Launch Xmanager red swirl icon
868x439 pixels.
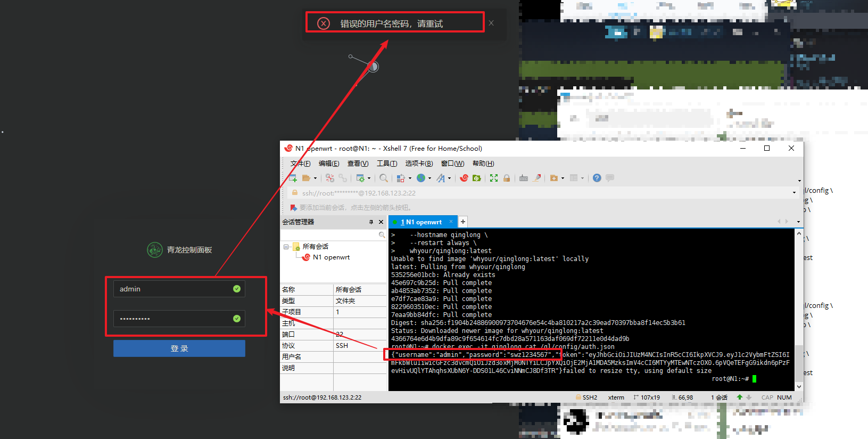[464, 178]
